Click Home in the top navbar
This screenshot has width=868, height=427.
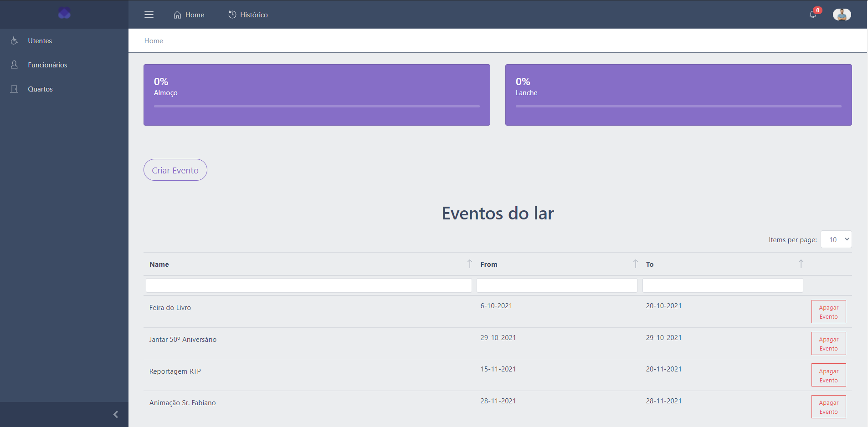click(189, 15)
